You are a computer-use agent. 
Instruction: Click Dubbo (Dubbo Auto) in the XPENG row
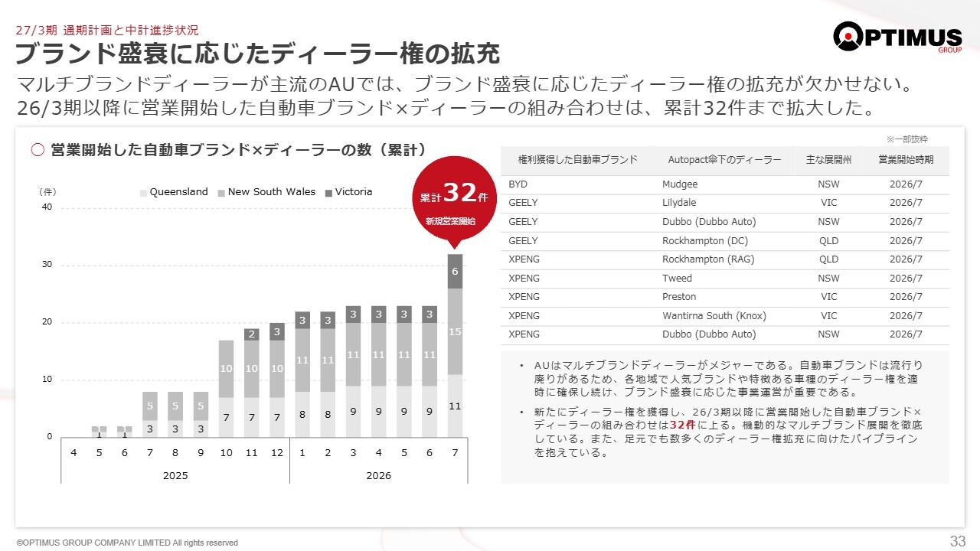(x=709, y=334)
